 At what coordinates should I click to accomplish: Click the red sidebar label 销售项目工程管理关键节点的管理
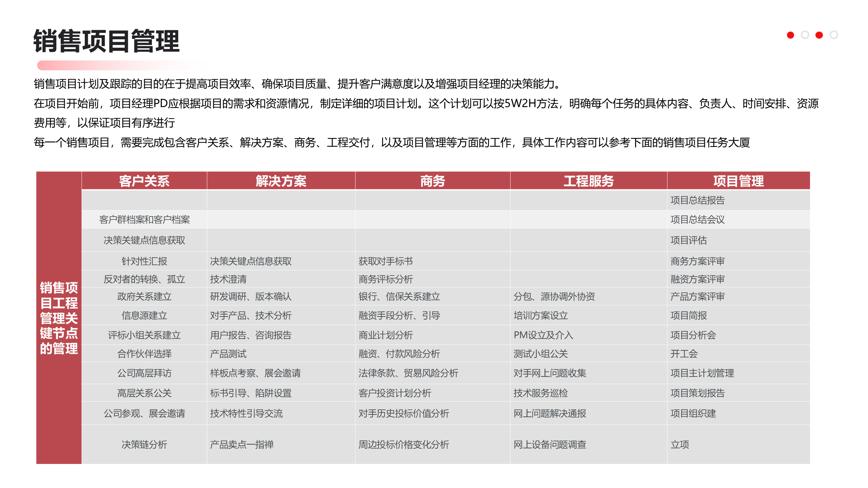pyautogui.click(x=59, y=318)
